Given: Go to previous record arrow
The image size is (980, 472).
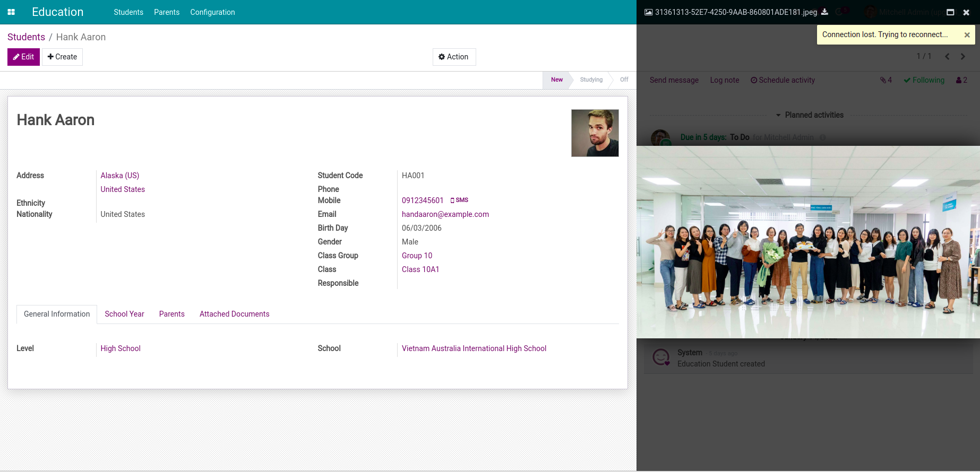Looking at the screenshot, I should coord(947,56).
